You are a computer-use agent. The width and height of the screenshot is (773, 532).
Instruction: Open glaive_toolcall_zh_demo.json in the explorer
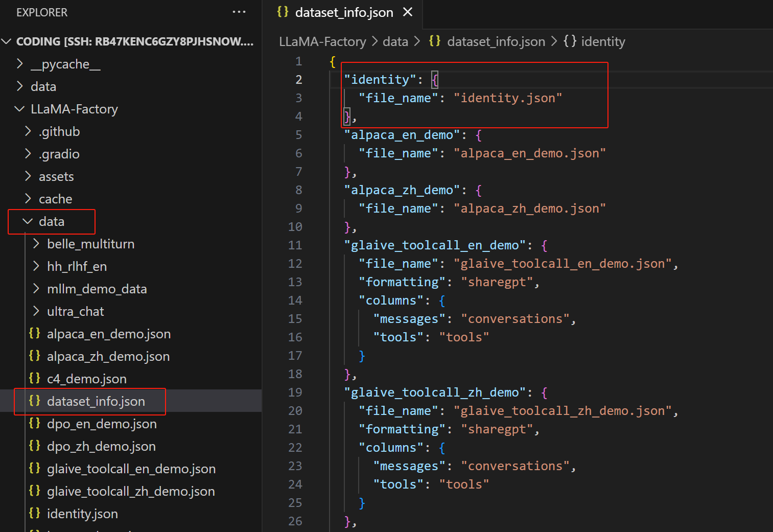pyautogui.click(x=131, y=491)
